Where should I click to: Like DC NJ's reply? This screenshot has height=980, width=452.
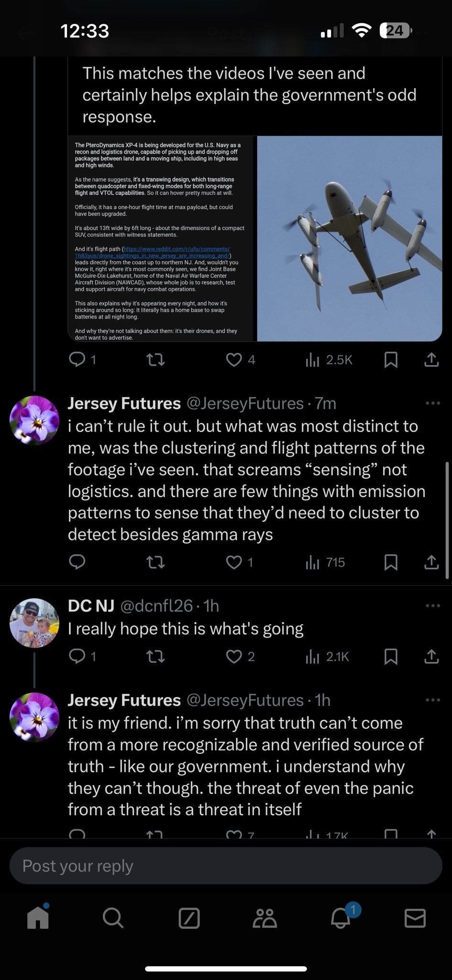[x=234, y=656]
